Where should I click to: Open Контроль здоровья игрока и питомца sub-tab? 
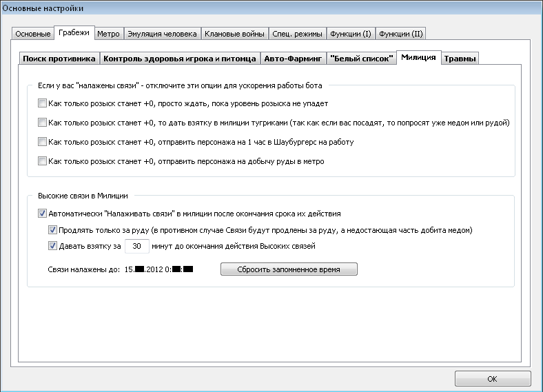click(x=180, y=59)
